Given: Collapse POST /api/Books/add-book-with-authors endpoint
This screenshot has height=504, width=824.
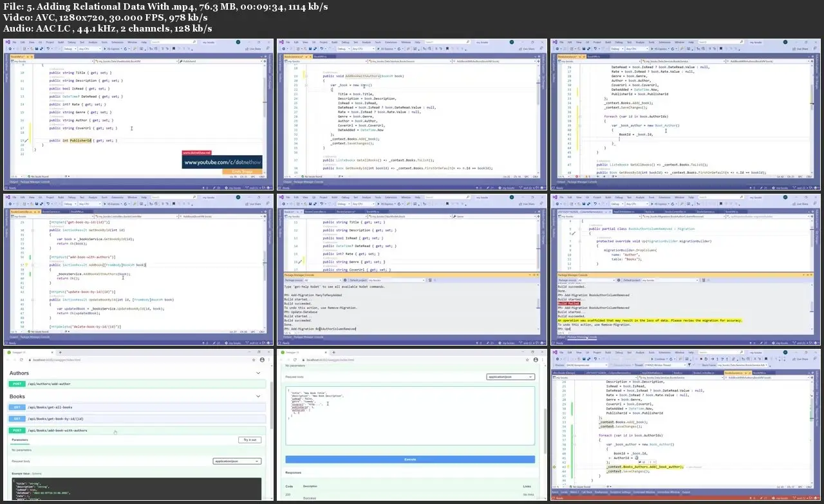Looking at the screenshot, I should (x=136, y=430).
